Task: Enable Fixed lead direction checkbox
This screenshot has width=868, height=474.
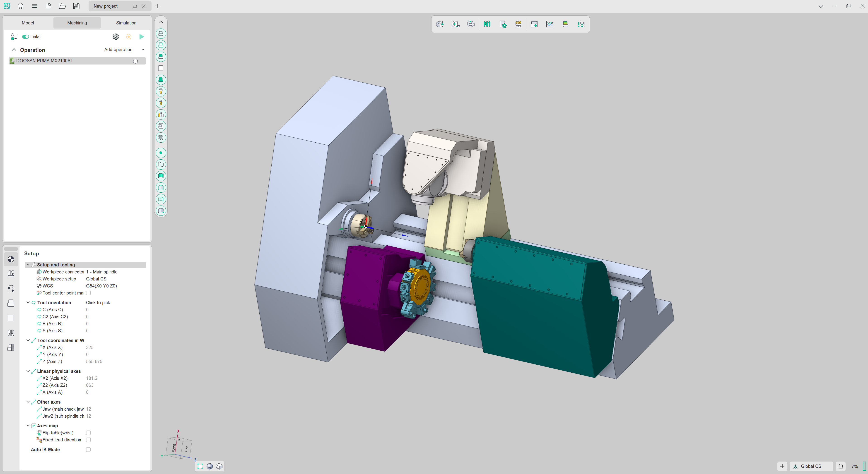Action: 88,440
